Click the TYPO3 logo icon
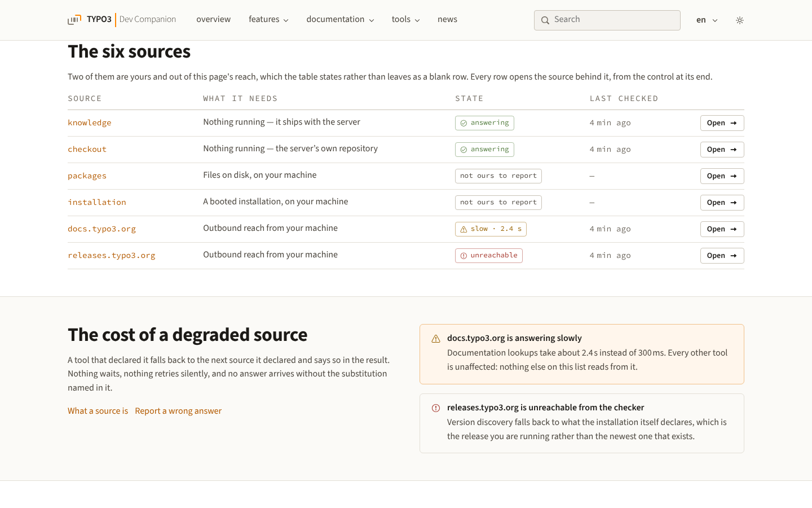Screen dimensions: 812x508 pos(74,20)
